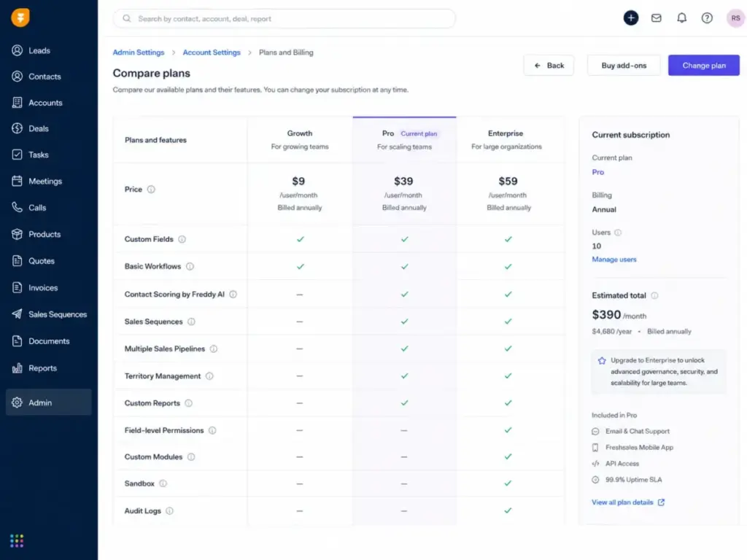Show info for Territory Management

point(209,376)
